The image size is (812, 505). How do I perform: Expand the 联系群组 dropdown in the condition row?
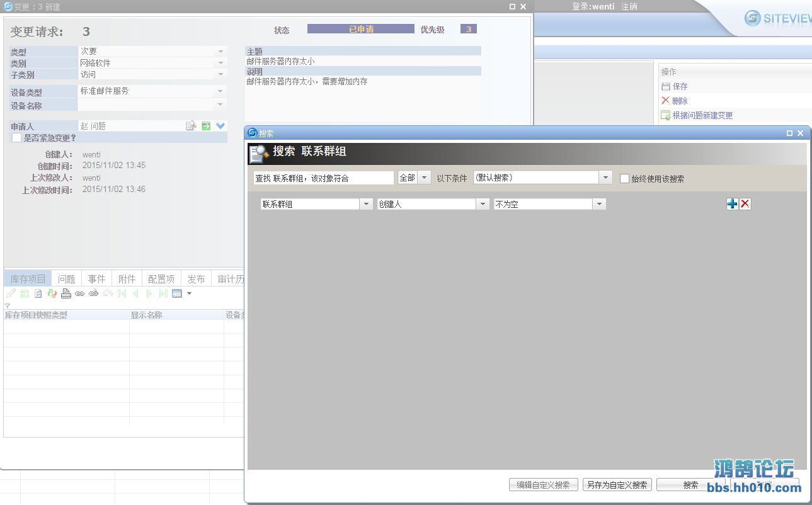coord(366,204)
